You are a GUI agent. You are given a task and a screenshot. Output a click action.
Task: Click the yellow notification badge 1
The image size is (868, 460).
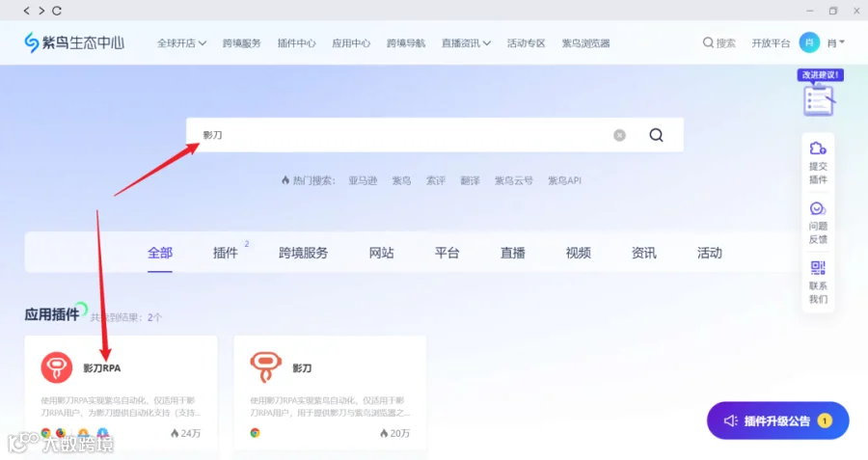825,420
